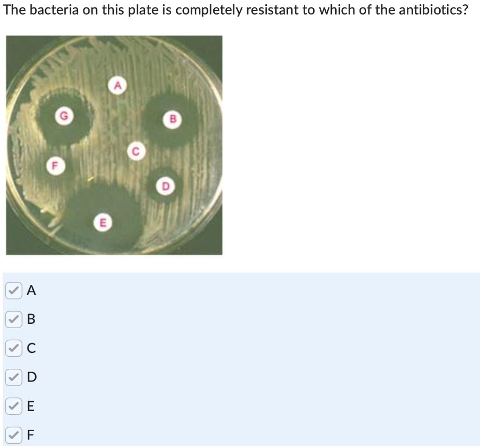
Task: Click antibiotic disc labeled D on the plate
Action: 165,186
